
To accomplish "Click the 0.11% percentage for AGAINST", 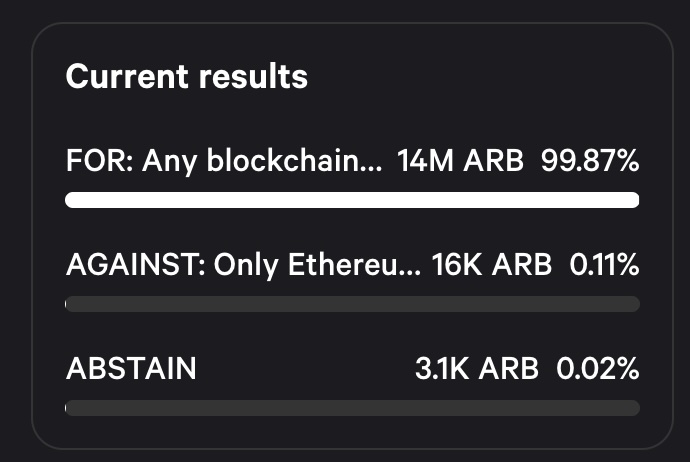I will tap(604, 264).
